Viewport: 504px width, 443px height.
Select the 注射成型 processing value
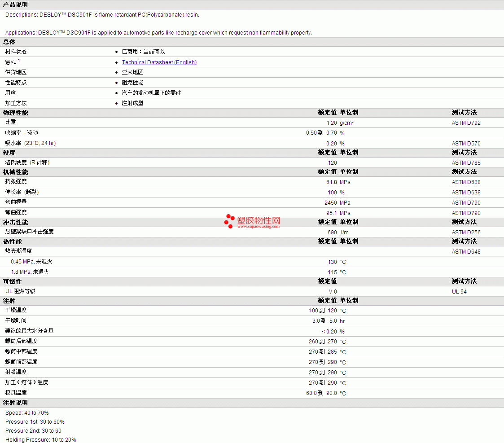coord(132,103)
